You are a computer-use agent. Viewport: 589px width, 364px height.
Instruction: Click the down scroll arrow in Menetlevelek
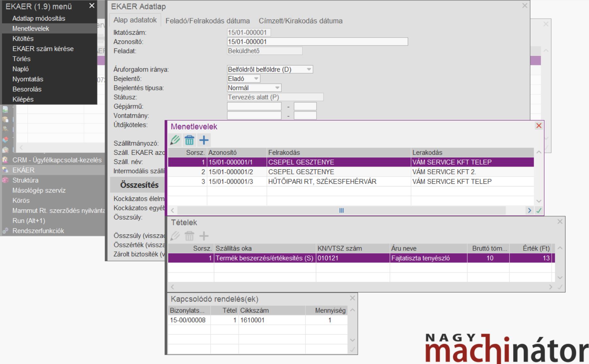539,201
